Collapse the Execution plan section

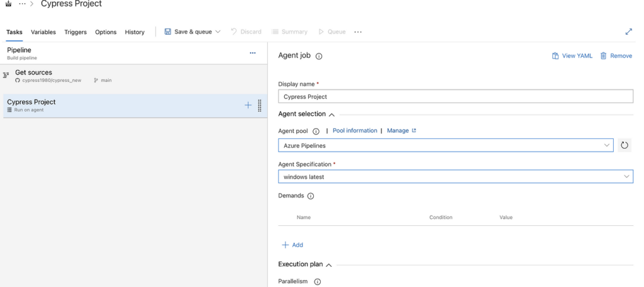328,265
